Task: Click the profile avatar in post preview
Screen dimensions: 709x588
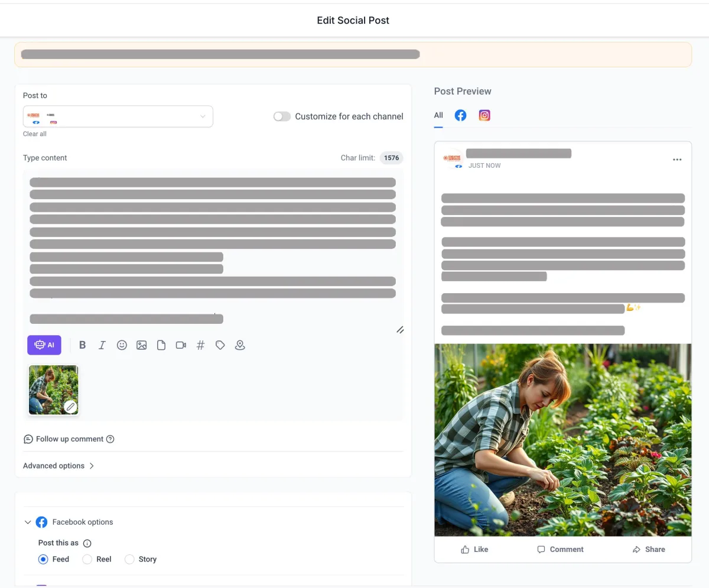Action: pos(453,160)
